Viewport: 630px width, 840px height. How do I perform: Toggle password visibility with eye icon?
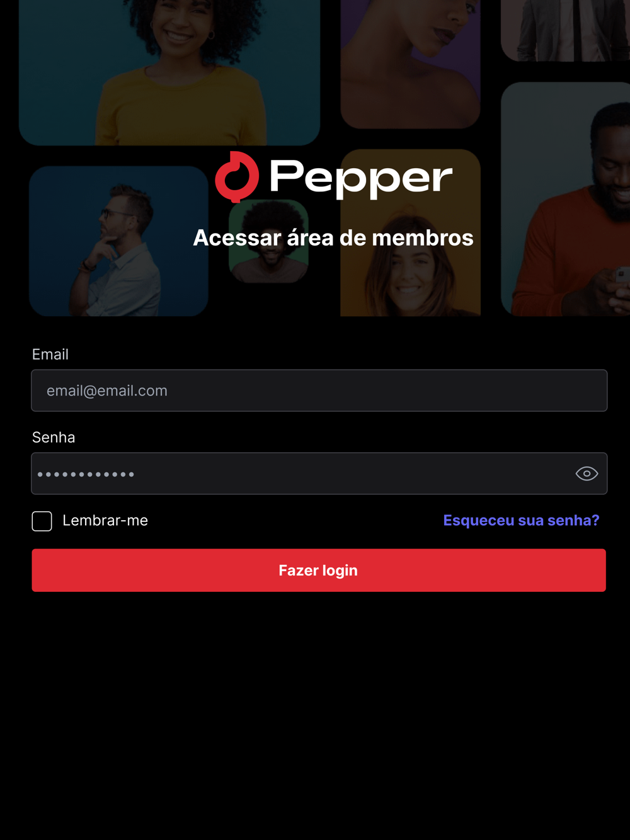pyautogui.click(x=587, y=474)
